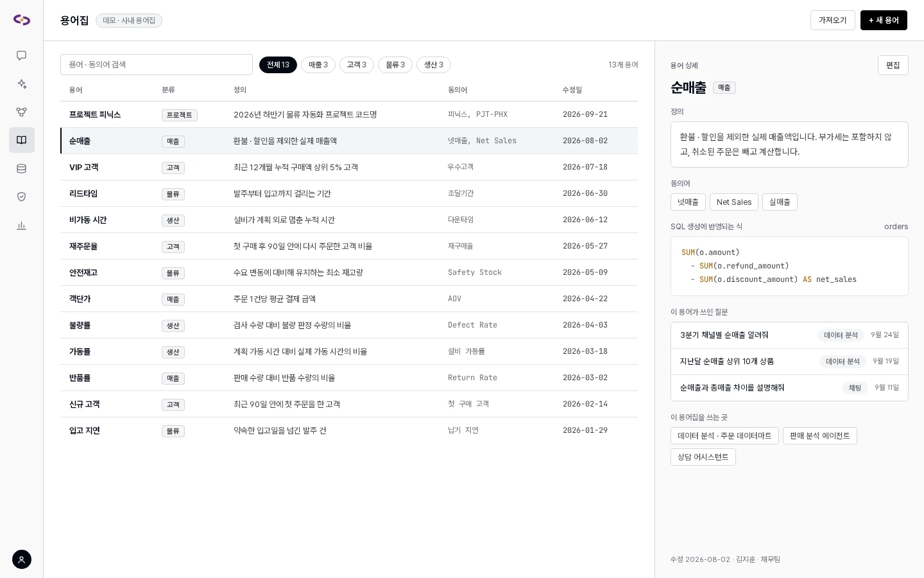Image resolution: width=924 pixels, height=578 pixels.
Task: Select the 리드타임 term row
Action: point(349,193)
